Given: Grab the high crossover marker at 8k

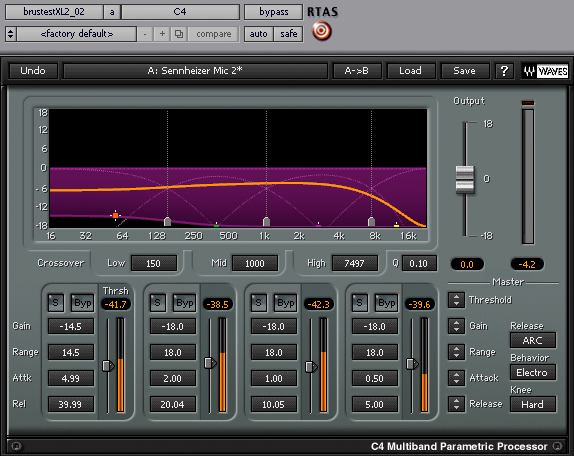Looking at the screenshot, I should coord(371,221).
